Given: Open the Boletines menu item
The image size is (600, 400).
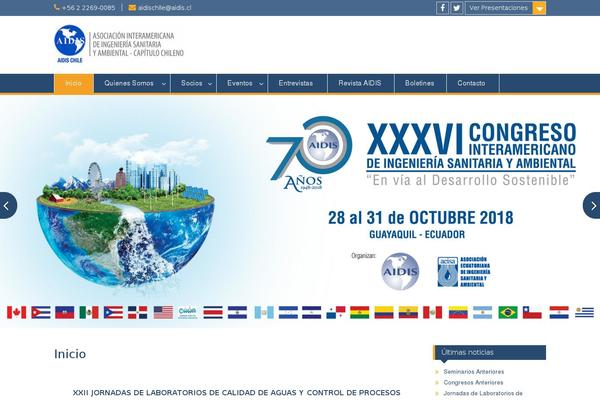Looking at the screenshot, I should coord(419,83).
